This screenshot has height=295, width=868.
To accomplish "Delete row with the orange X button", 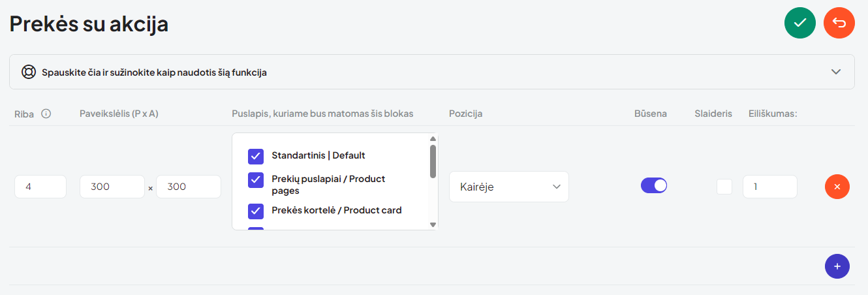I will [x=837, y=187].
